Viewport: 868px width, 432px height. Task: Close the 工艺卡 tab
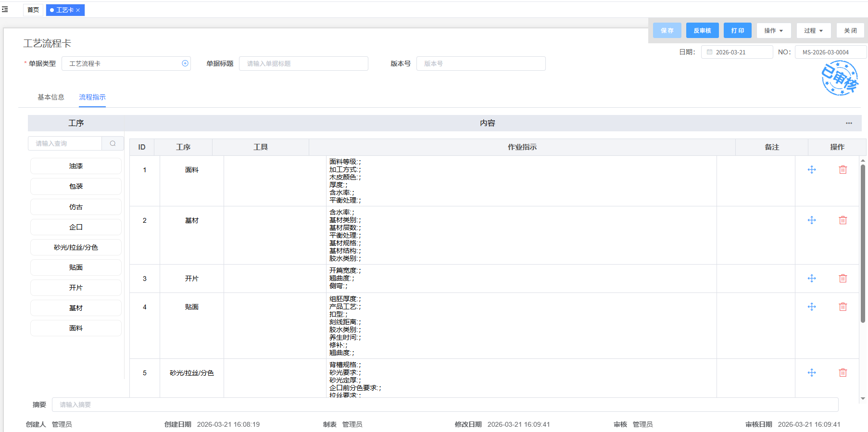click(x=78, y=10)
